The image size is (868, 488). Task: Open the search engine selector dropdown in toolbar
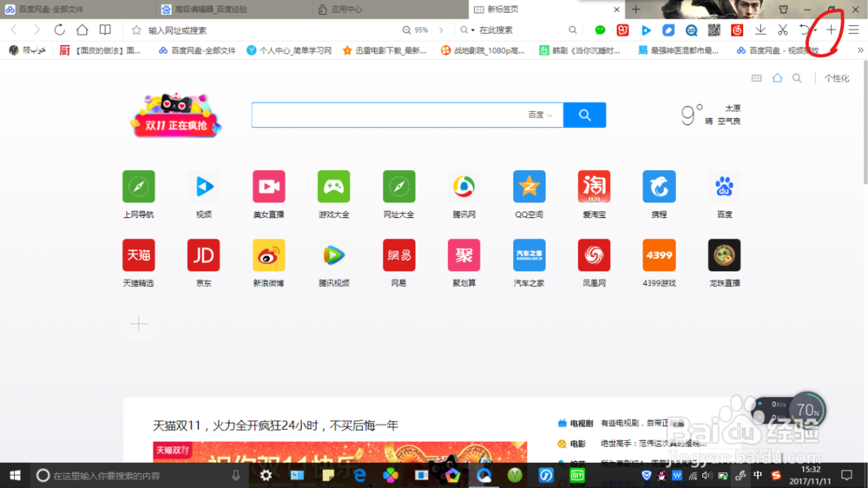tap(467, 30)
